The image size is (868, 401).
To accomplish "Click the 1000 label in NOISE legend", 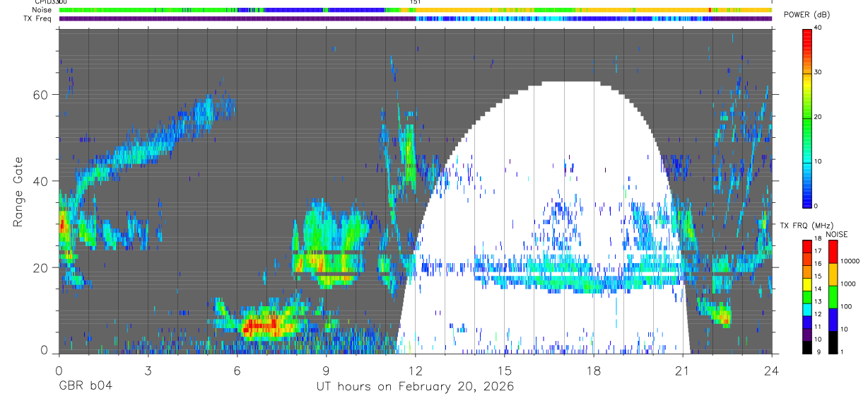I will 848,285.
